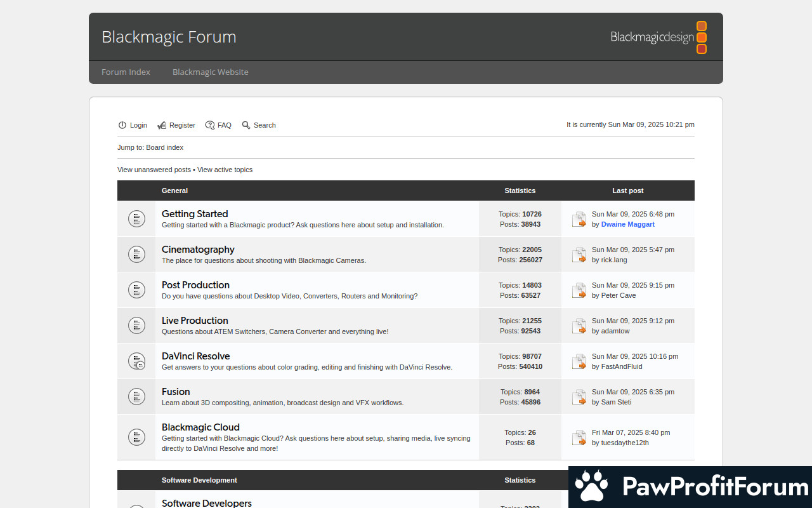
Task: Open the Software Development category header
Action: (x=199, y=480)
